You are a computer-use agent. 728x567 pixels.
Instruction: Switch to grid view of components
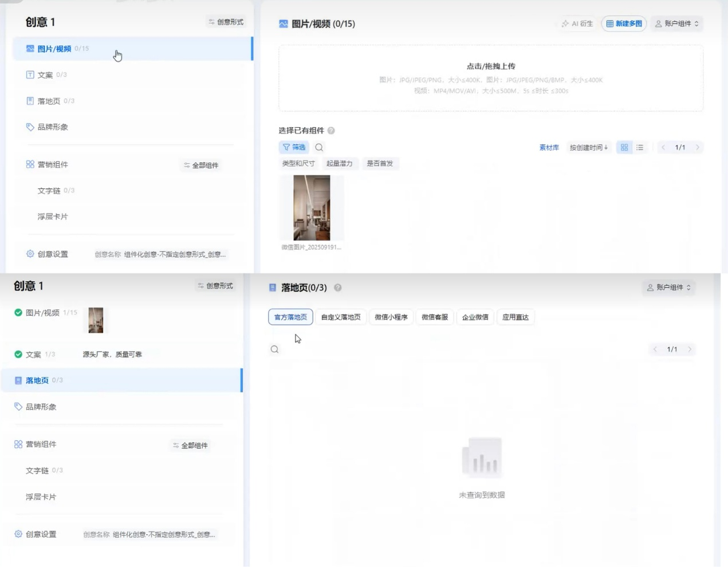(x=624, y=148)
